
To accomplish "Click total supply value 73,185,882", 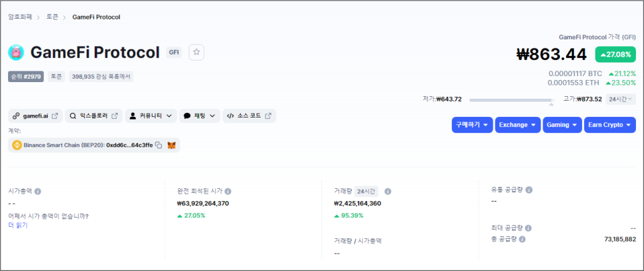I will pos(620,239).
